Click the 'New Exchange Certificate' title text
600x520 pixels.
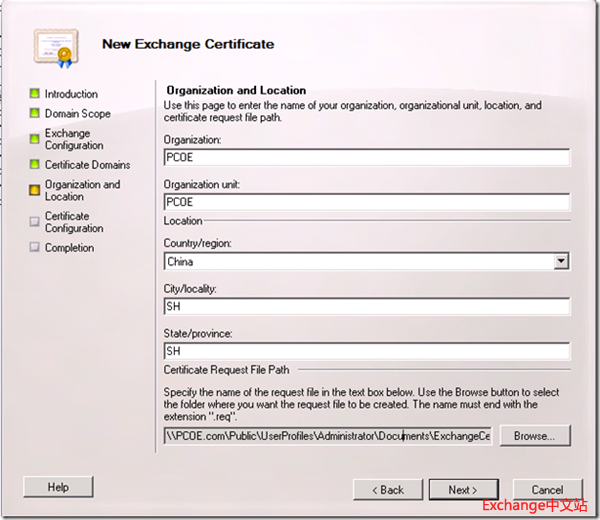coord(188,44)
